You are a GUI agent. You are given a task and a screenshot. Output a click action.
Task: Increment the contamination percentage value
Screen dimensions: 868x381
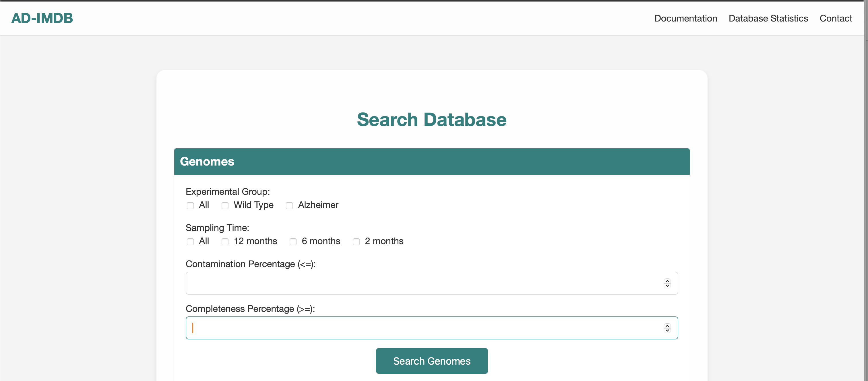pyautogui.click(x=667, y=281)
